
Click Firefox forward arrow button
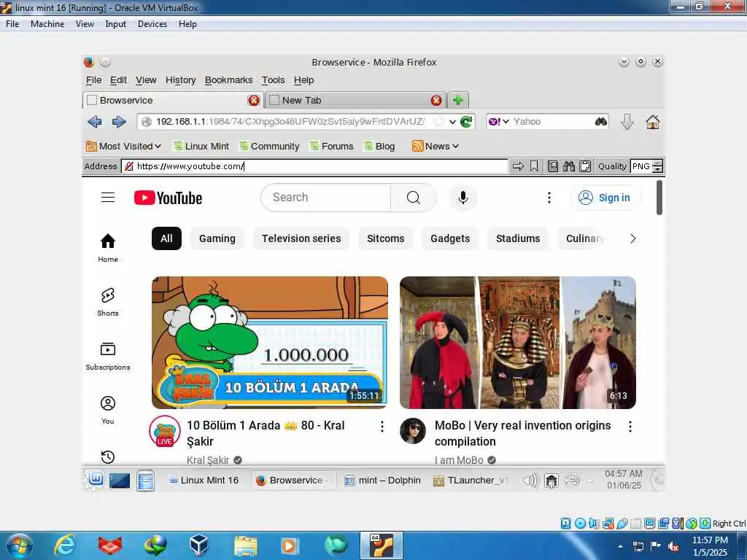pos(119,122)
